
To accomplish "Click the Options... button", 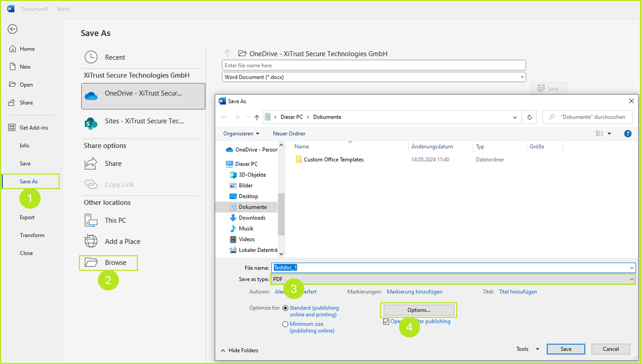I will 419,310.
